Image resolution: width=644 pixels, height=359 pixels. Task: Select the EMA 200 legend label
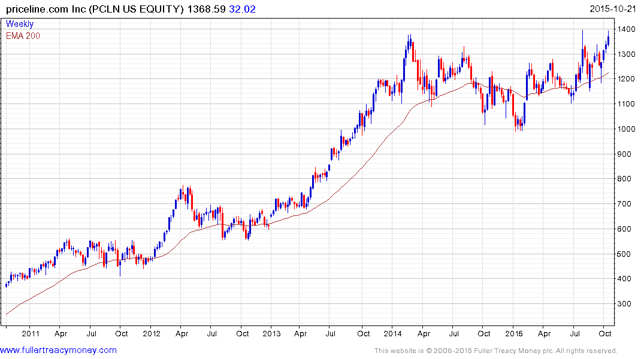(x=23, y=36)
